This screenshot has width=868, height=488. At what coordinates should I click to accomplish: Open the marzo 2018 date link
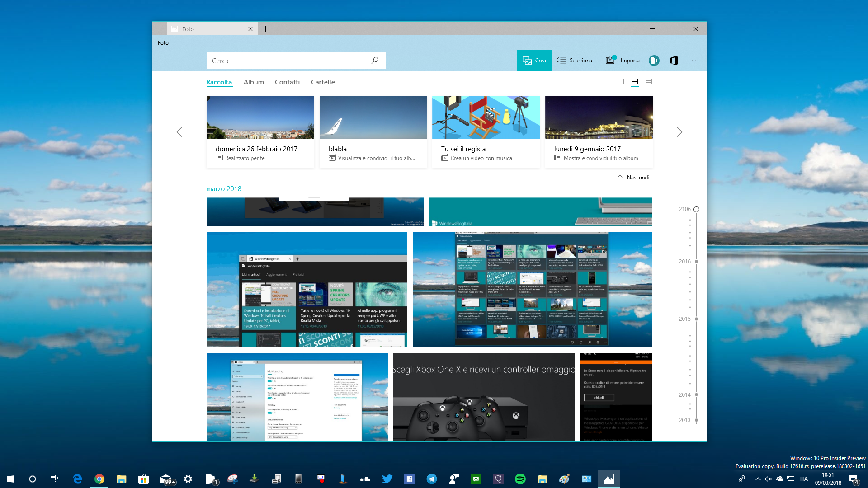tap(224, 189)
